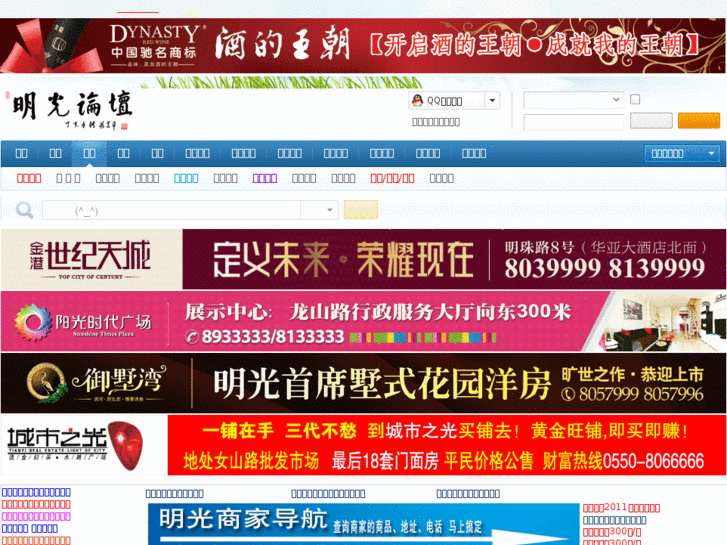Viewport: 727px width, 545px height.
Task: Click the magnifying glass search icon
Action: click(x=24, y=210)
